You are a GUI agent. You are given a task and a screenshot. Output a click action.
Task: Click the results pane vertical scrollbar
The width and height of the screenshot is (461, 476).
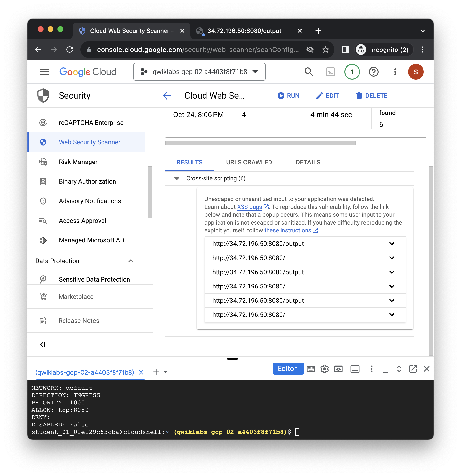pyautogui.click(x=431, y=261)
